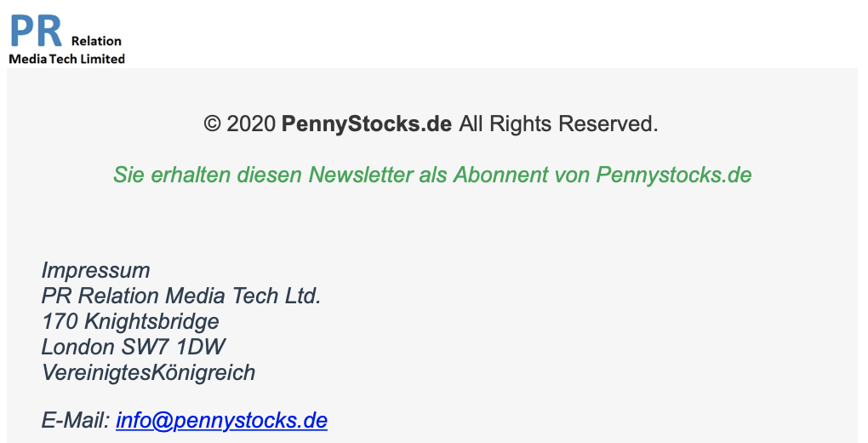
Task: Click the All Rights Reserved text
Action: tap(558, 124)
